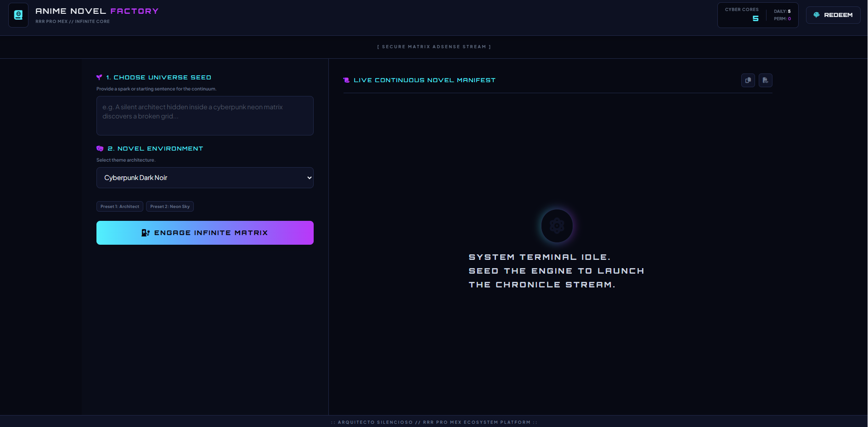Click the seedling icon beside Choose Universe Seed
868x427 pixels.
point(99,78)
